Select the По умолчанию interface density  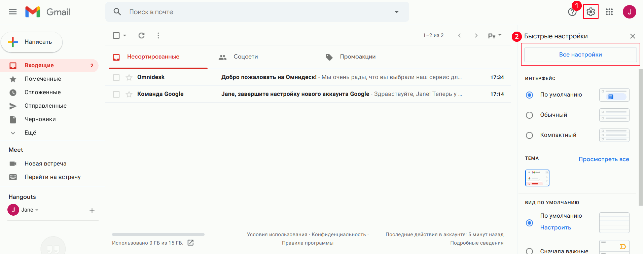tap(529, 95)
